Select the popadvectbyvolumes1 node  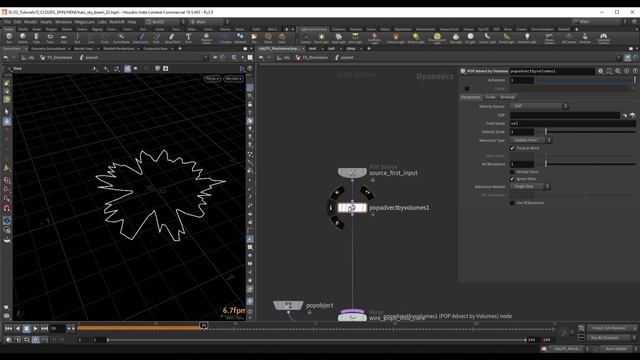(x=352, y=208)
